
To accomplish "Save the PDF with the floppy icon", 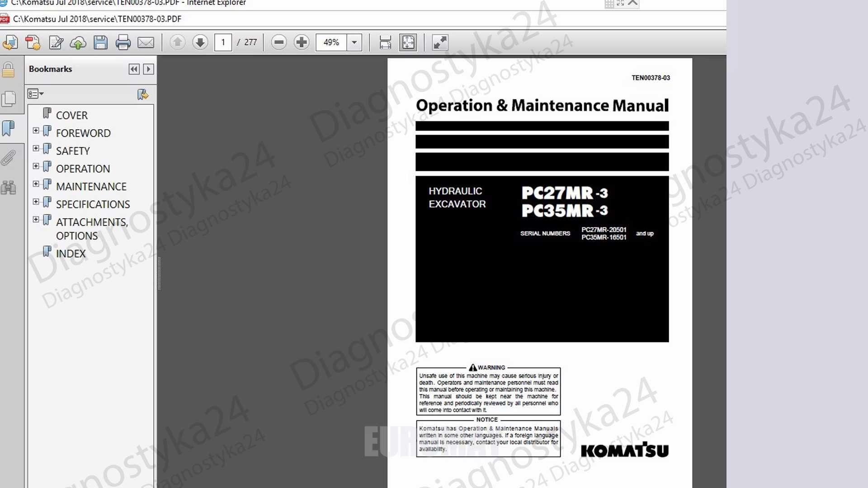I will pos(100,42).
